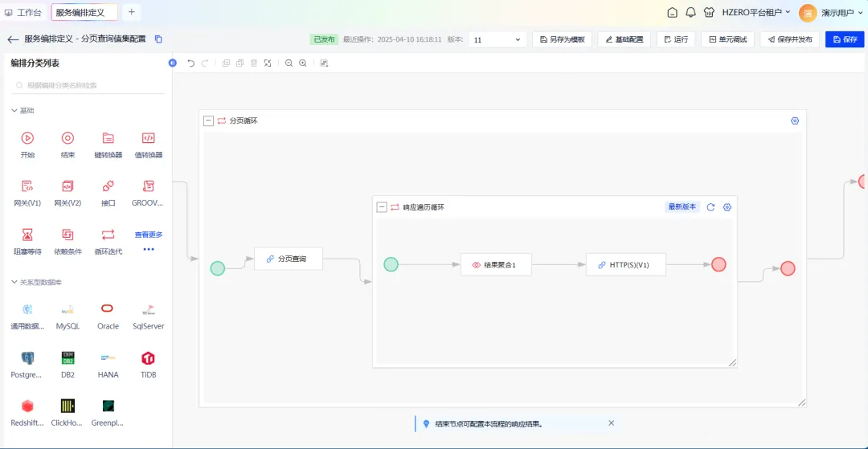The image size is (868, 449).
Task: Click the 运行 run button
Action: pos(675,40)
